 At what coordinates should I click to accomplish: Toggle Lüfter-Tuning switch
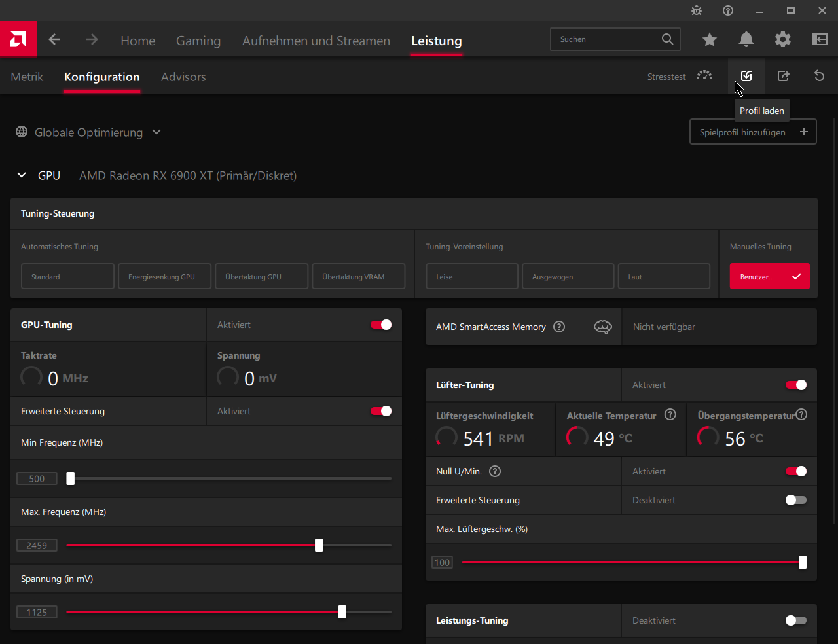click(x=796, y=385)
